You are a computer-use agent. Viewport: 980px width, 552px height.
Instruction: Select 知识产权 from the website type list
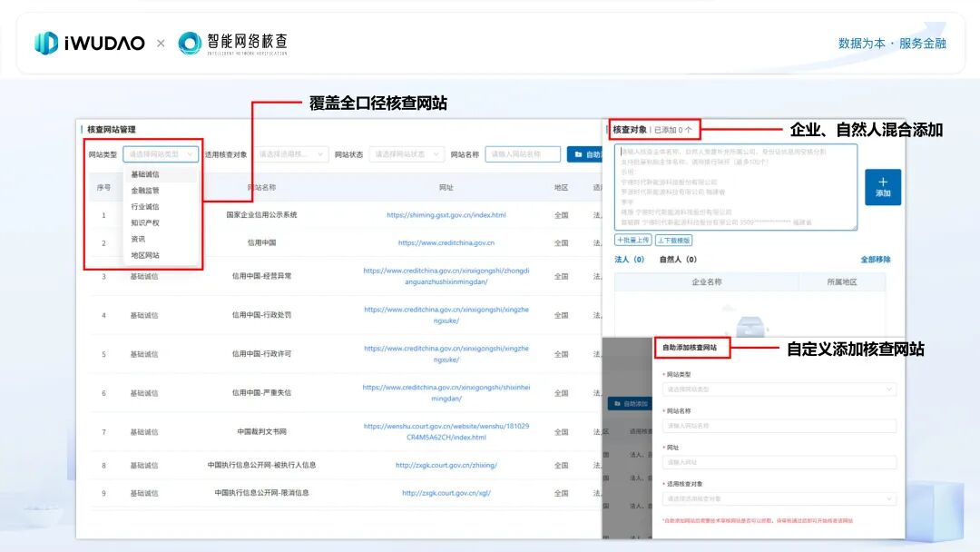[145, 223]
